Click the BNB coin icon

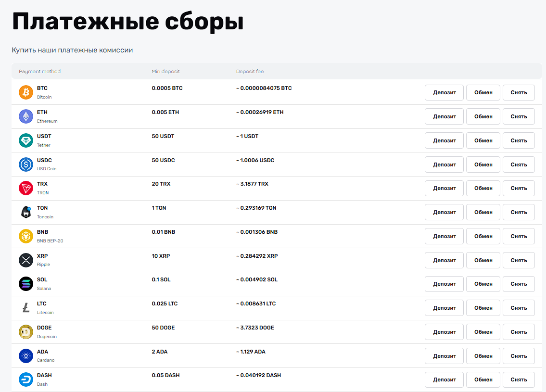(26, 236)
